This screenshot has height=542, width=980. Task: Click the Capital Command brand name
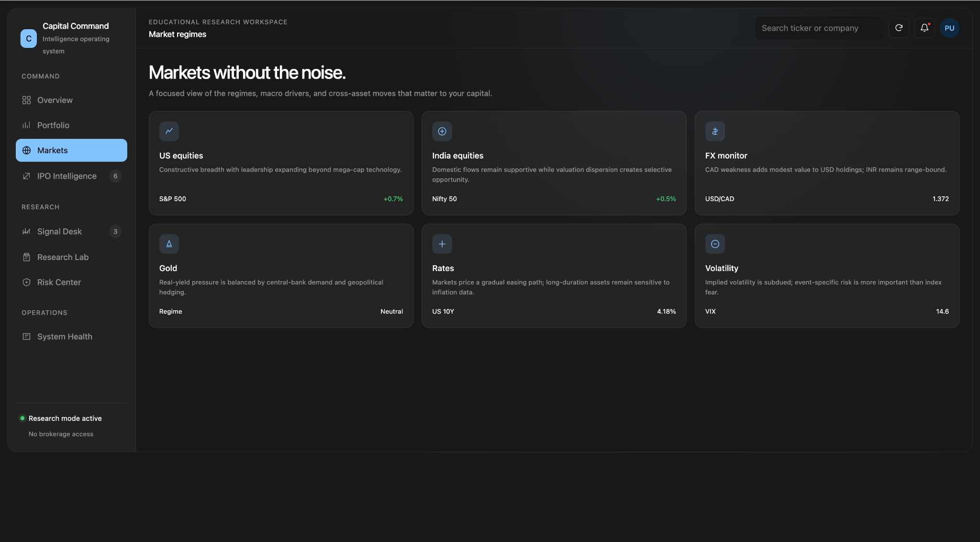[76, 26]
